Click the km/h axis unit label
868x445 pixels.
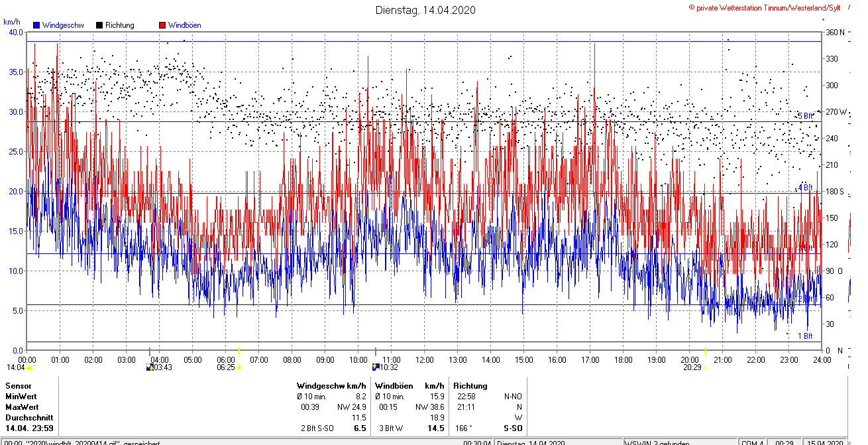pos(13,22)
